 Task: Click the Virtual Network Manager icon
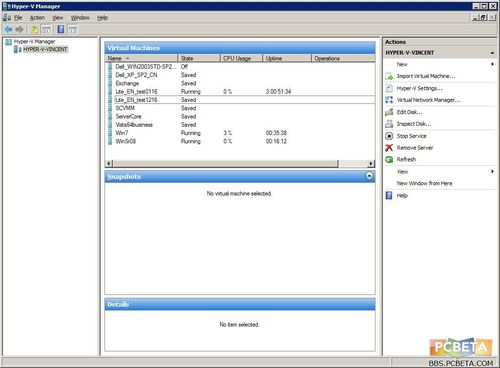[x=389, y=100]
